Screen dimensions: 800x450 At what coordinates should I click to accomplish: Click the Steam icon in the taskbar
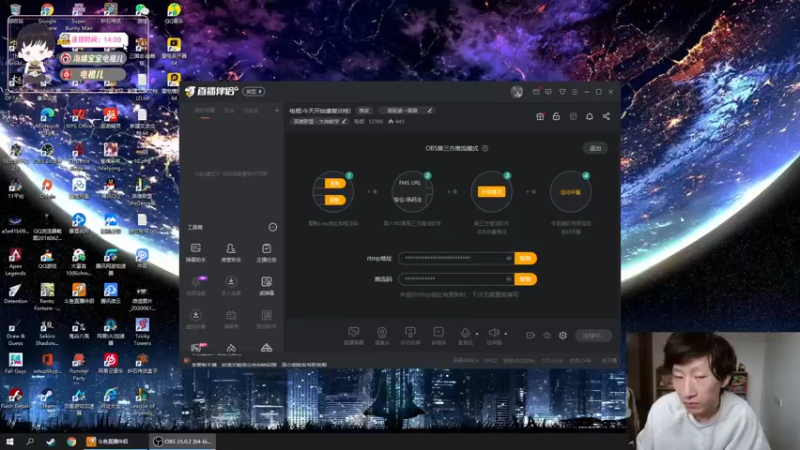(x=51, y=442)
